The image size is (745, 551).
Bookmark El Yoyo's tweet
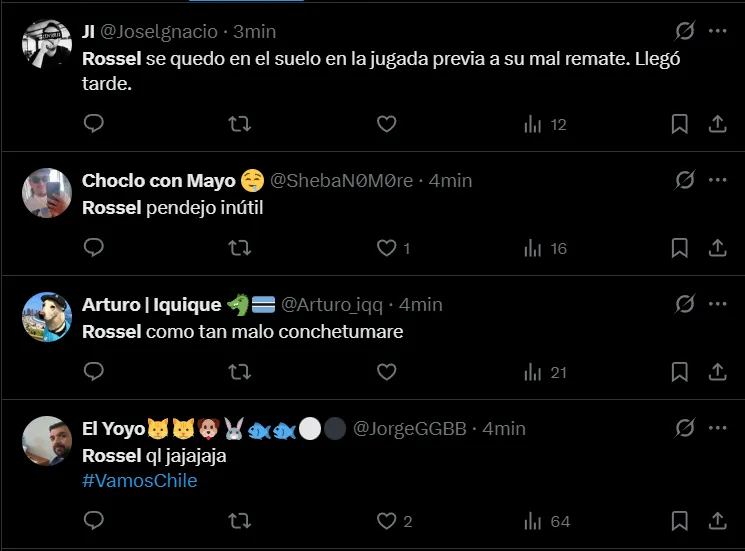(679, 521)
